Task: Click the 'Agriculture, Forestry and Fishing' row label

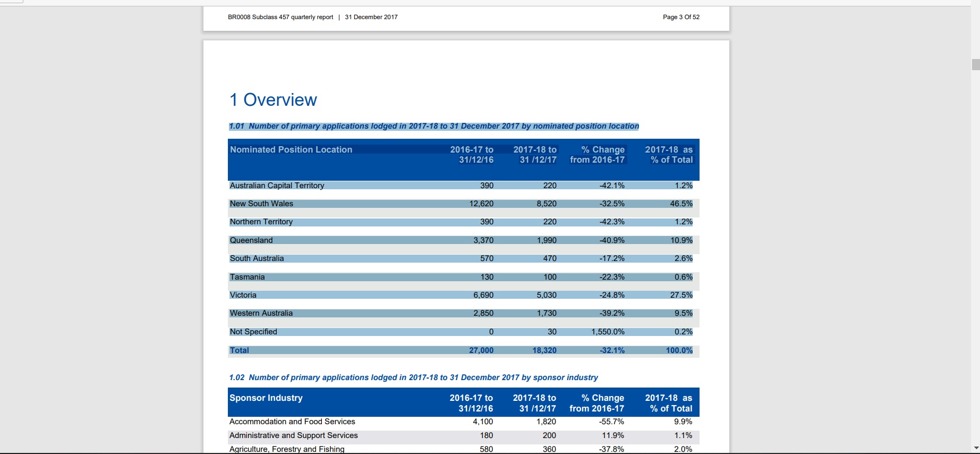Action: click(x=287, y=449)
